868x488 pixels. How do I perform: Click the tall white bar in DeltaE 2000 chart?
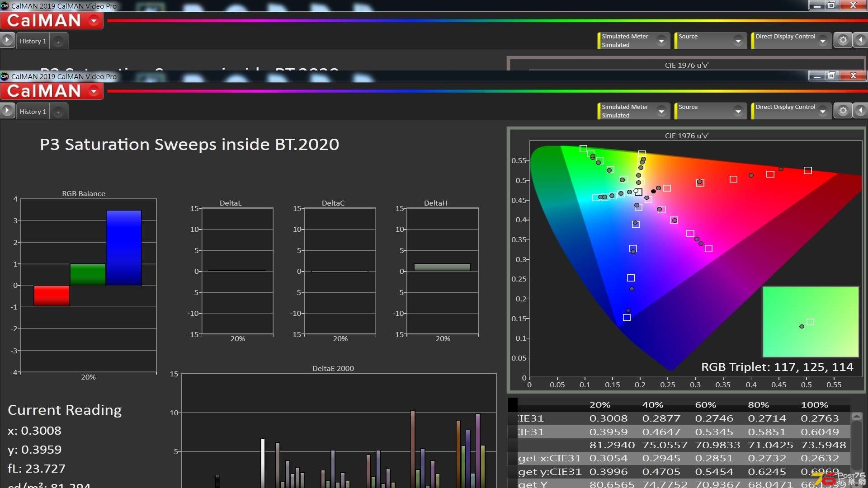click(263, 463)
